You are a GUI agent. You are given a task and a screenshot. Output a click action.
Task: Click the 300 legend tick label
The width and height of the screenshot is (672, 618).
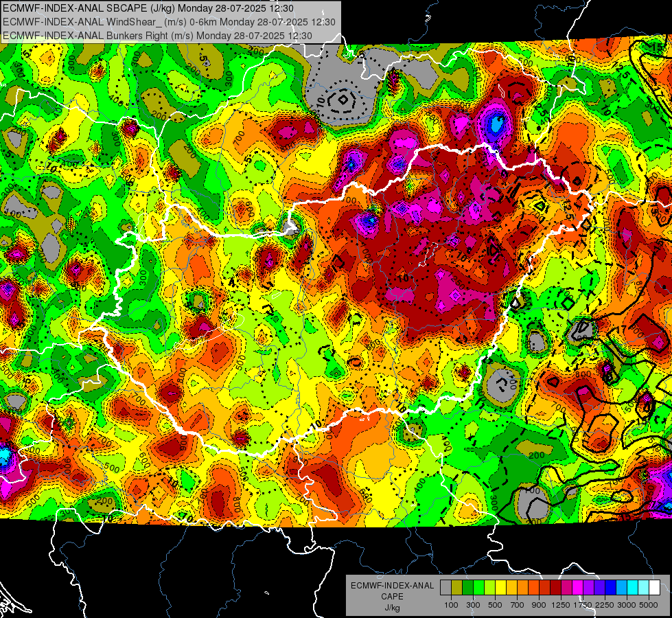pyautogui.click(x=473, y=605)
